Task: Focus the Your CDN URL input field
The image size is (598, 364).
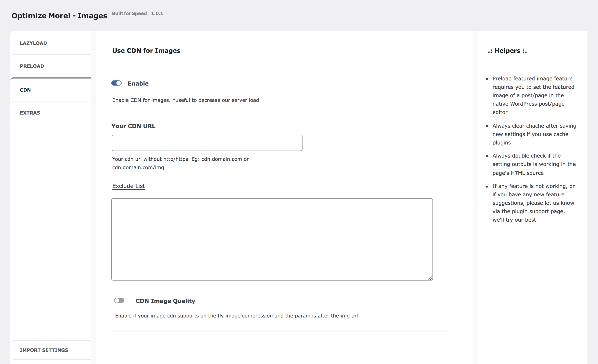Action: point(207,143)
